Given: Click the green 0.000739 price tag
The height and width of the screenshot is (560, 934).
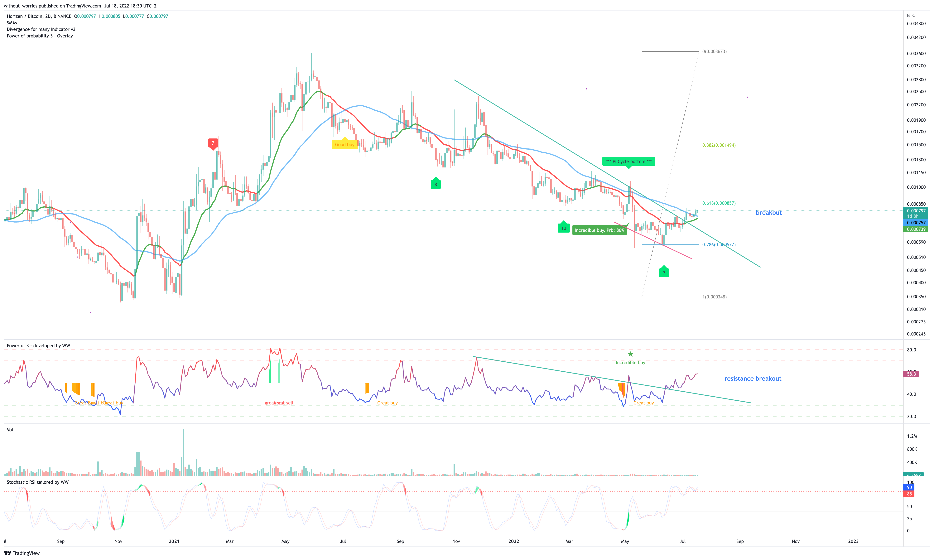Looking at the screenshot, I should click(x=916, y=229).
